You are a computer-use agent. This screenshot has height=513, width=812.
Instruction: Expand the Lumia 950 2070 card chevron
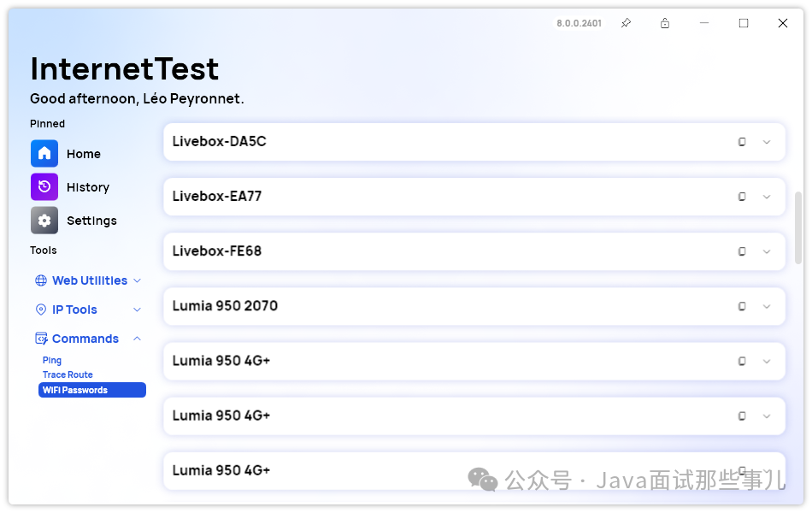[767, 307]
